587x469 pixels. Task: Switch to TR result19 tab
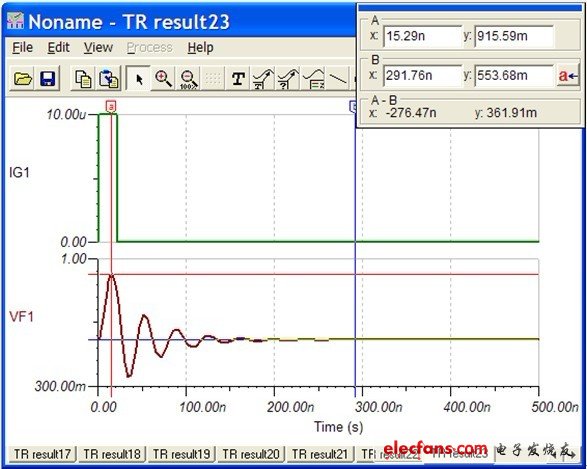coord(181,454)
